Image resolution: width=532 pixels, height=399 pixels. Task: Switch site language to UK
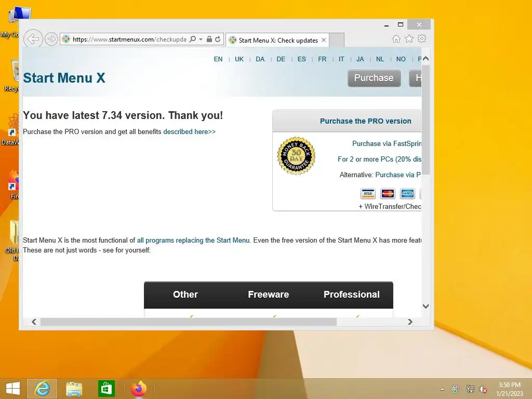(239, 59)
